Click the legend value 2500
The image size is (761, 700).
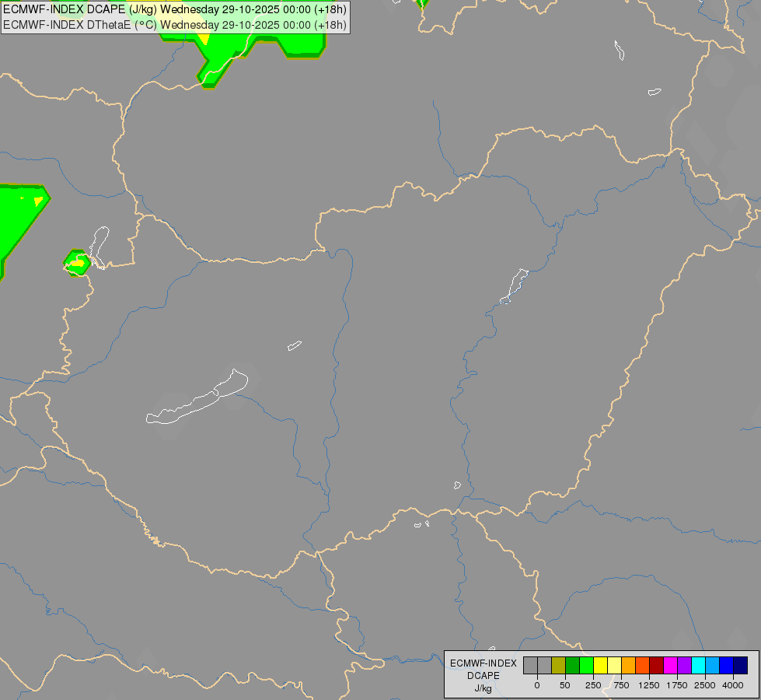(x=705, y=685)
